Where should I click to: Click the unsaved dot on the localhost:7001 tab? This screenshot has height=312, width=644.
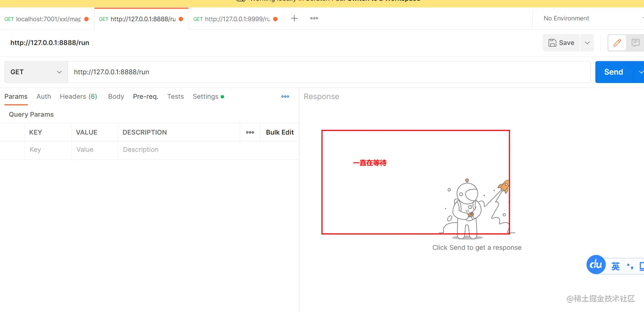pyautogui.click(x=86, y=19)
